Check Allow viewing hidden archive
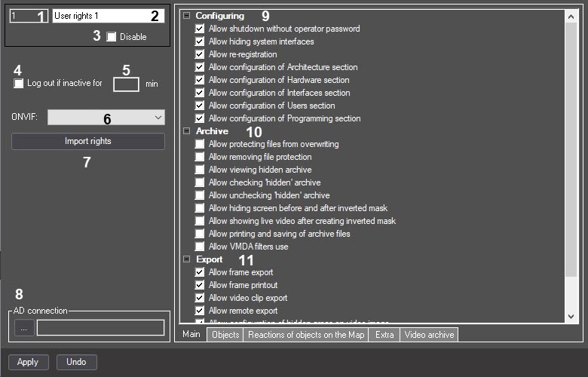 coord(200,170)
